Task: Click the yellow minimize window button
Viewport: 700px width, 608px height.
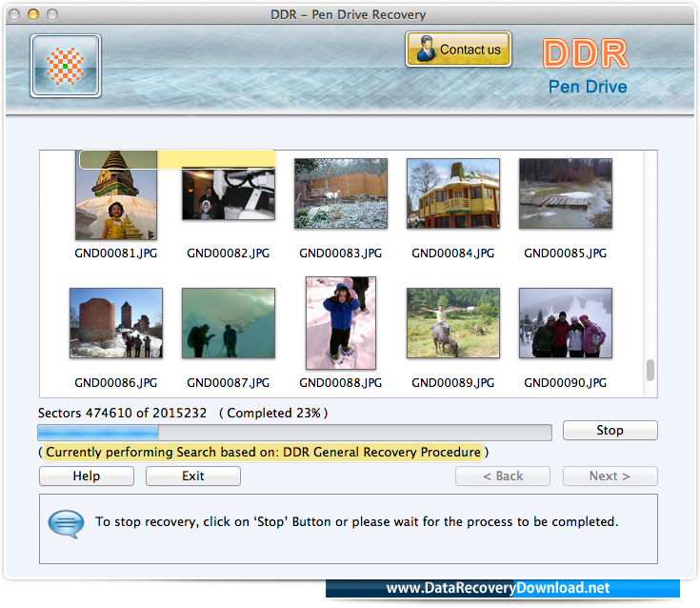Action: click(x=33, y=14)
